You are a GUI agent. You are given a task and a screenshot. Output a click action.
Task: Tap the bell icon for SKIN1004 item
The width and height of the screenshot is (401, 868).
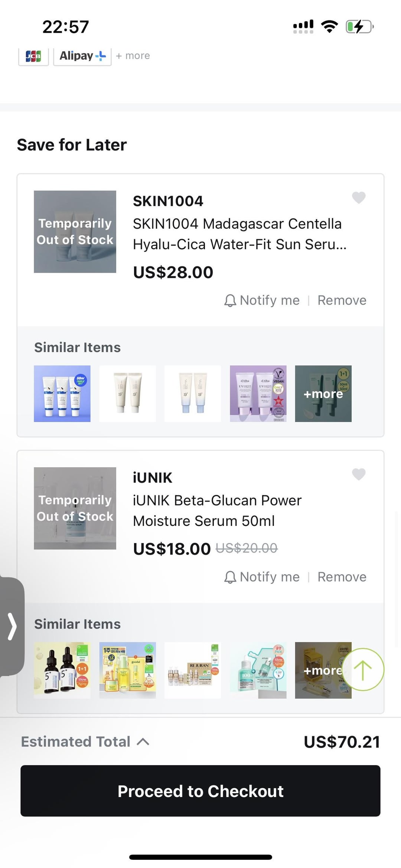tap(230, 300)
